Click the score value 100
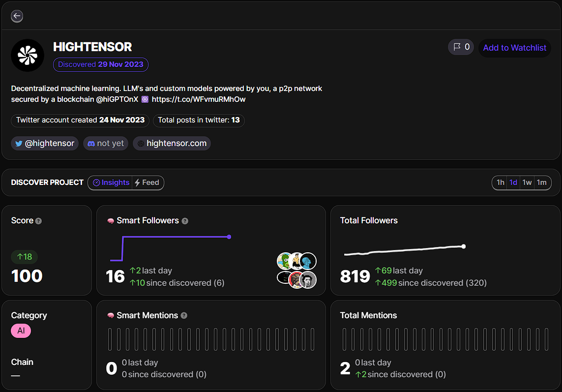Image resolution: width=562 pixels, height=392 pixels. tap(27, 276)
